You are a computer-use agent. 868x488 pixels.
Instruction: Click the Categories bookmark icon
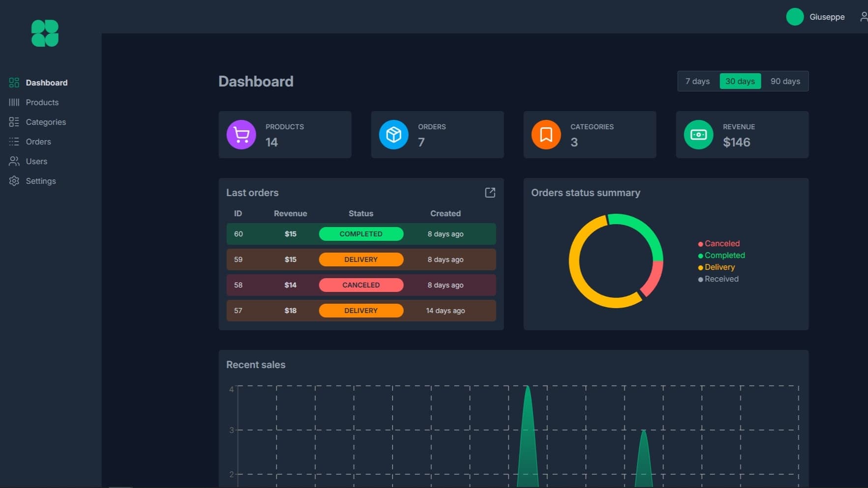pos(546,134)
